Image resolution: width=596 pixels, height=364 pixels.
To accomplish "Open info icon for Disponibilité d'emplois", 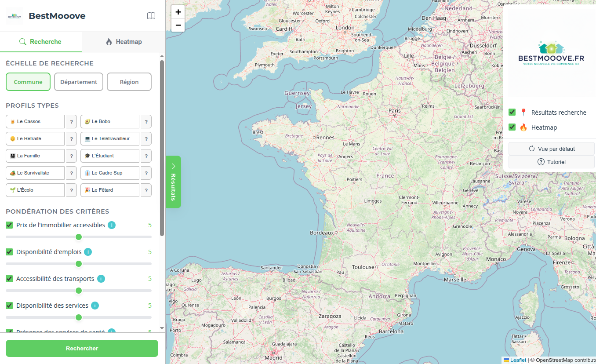I will tap(88, 252).
